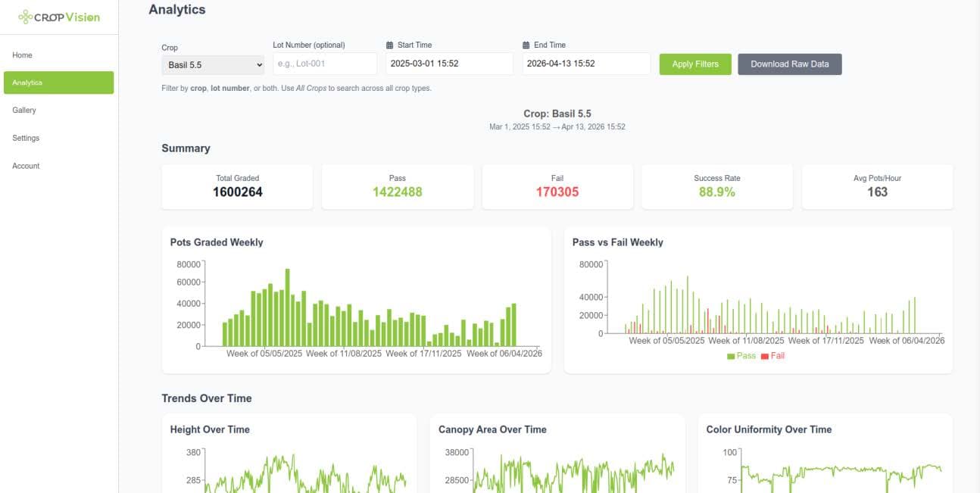Viewport: 980px width, 493px height.
Task: Select Basil 5.5 from the crop combo box
Action: [x=212, y=66]
